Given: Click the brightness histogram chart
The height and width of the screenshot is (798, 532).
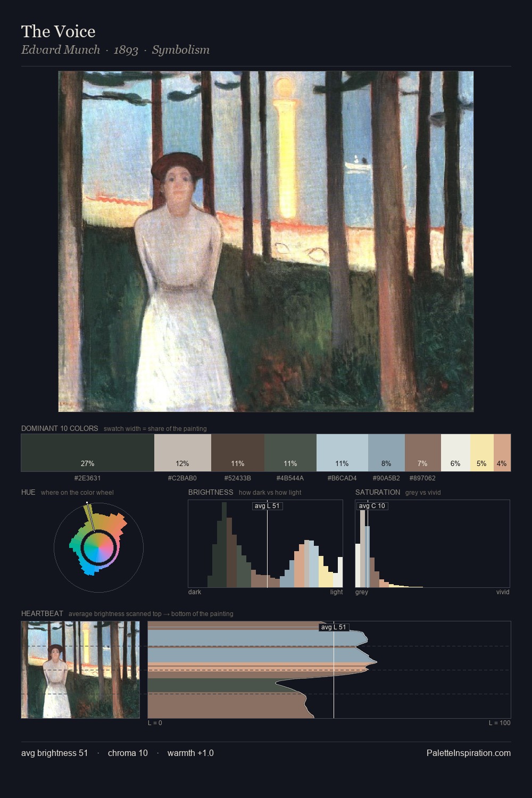Looking at the screenshot, I should 265,544.
